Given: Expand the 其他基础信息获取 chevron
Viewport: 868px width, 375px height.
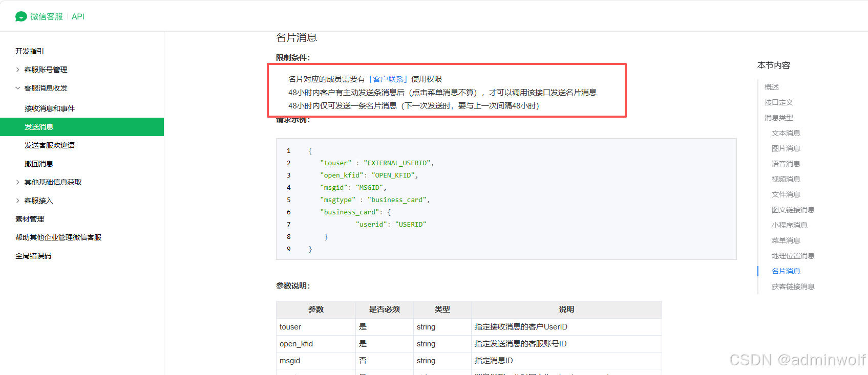Looking at the screenshot, I should tap(18, 182).
